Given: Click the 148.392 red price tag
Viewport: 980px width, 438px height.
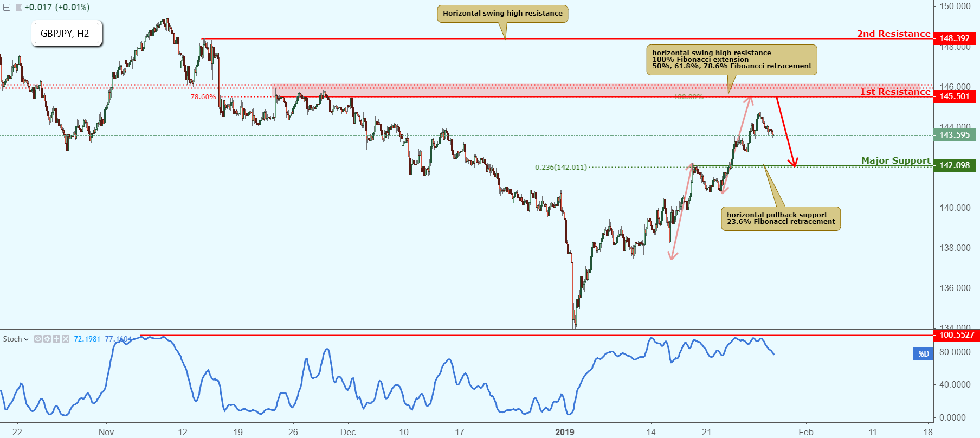Looking at the screenshot, I should [955, 38].
